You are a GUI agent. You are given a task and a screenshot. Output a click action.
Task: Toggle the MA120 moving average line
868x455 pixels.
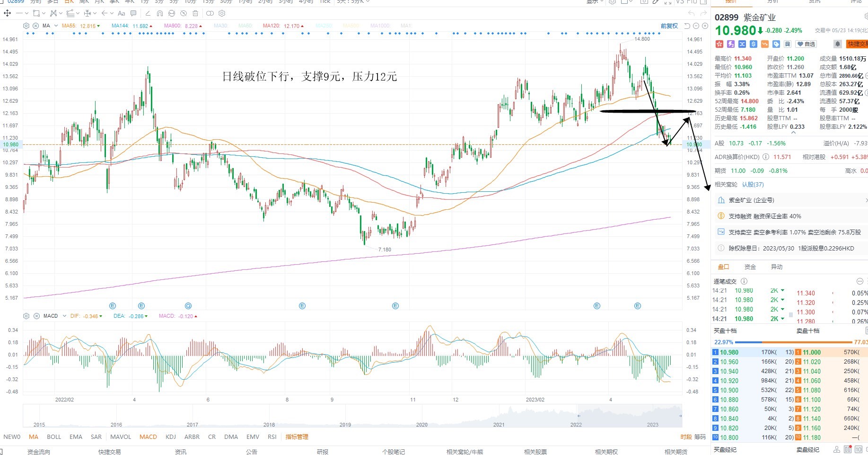(x=283, y=26)
